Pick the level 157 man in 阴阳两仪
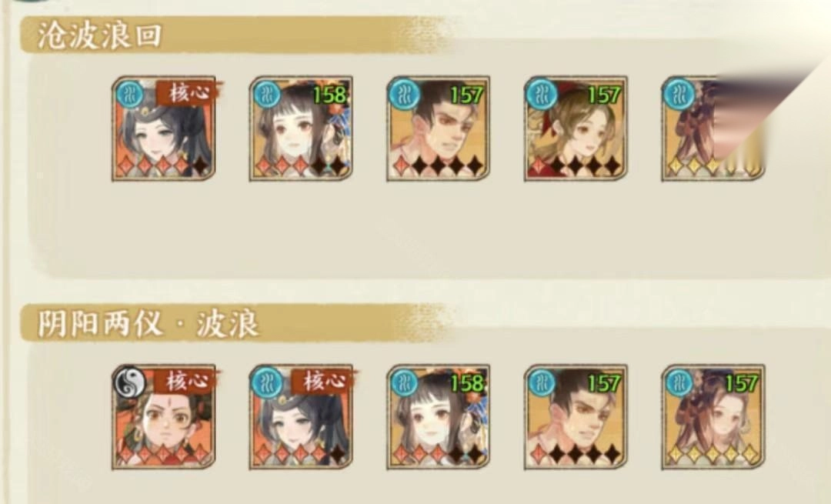 (576, 417)
